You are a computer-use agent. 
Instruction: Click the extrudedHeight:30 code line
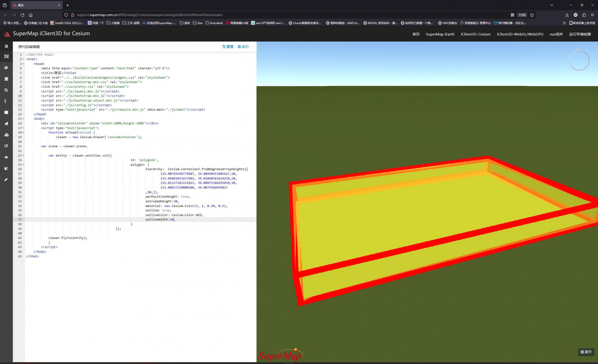[162, 201]
